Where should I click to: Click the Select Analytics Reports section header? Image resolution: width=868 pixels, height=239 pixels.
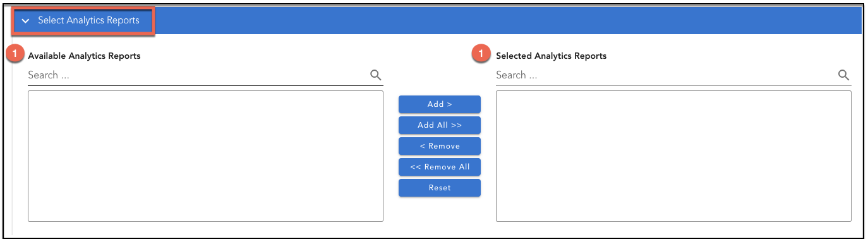tap(83, 21)
